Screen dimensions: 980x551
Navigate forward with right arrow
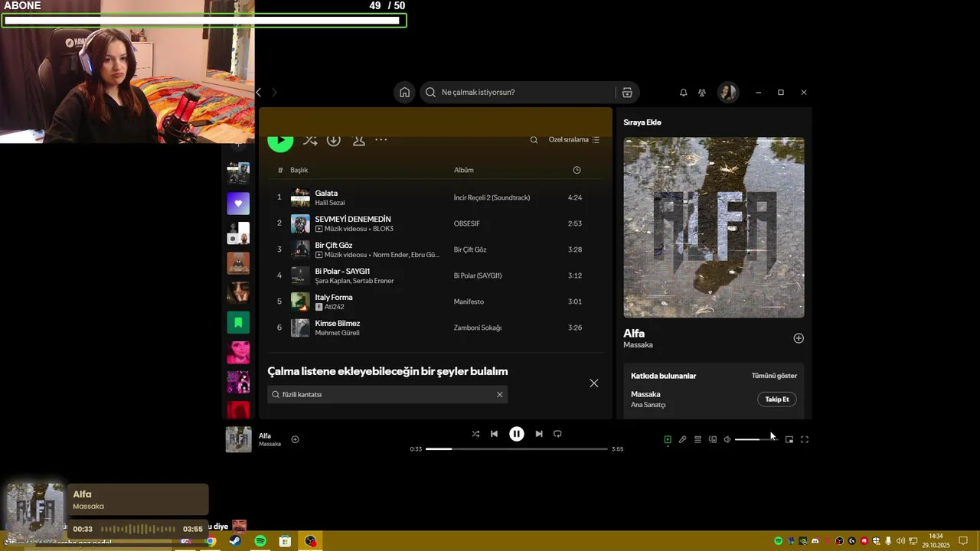pos(274,93)
